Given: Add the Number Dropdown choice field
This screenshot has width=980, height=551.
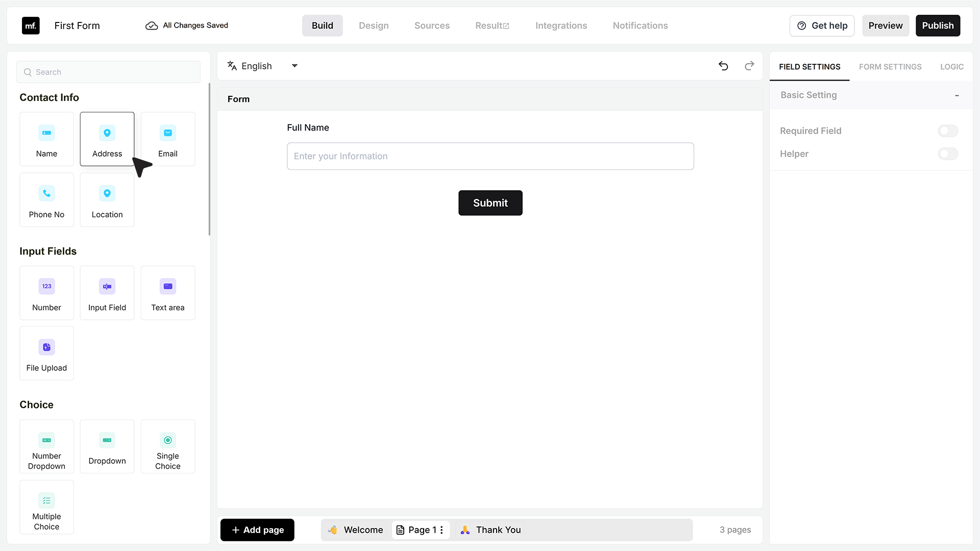Looking at the screenshot, I should 46,446.
